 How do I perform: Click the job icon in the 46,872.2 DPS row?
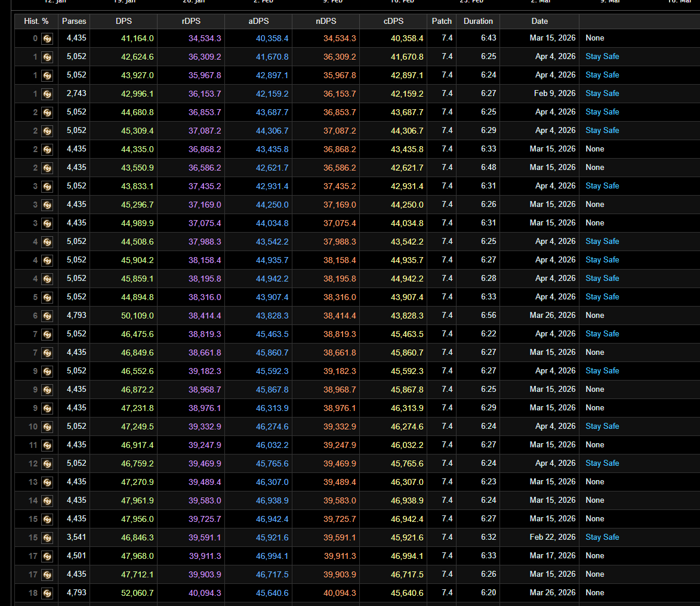47,390
